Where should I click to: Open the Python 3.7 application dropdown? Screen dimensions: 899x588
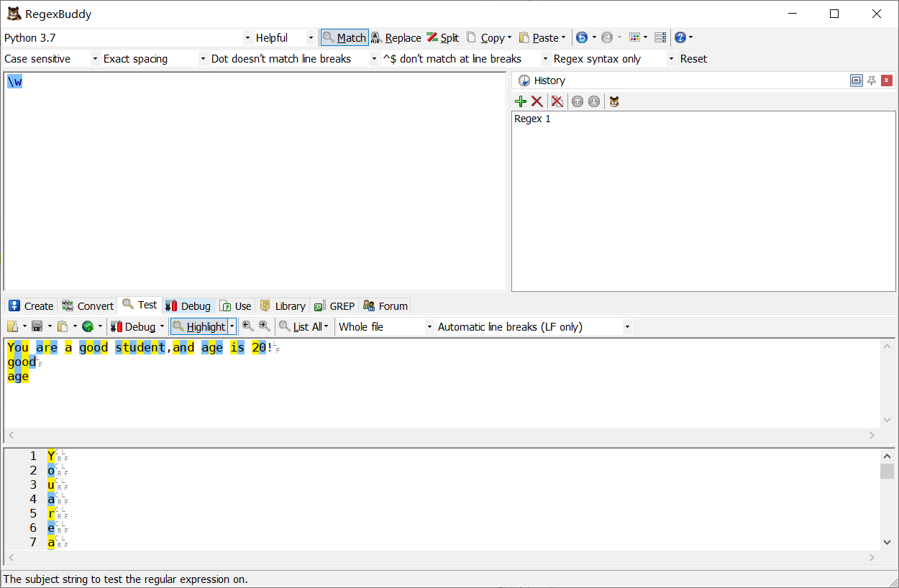tap(248, 37)
